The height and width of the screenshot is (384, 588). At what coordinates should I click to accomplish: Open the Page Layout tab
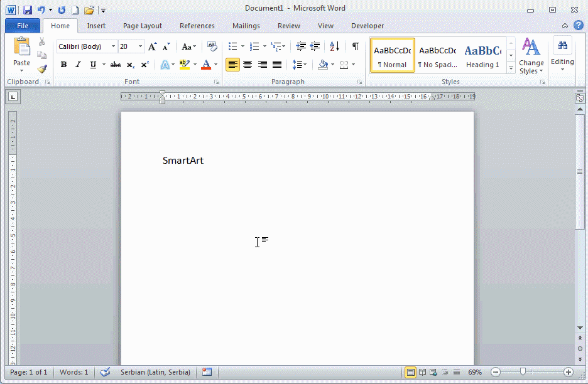tap(143, 26)
